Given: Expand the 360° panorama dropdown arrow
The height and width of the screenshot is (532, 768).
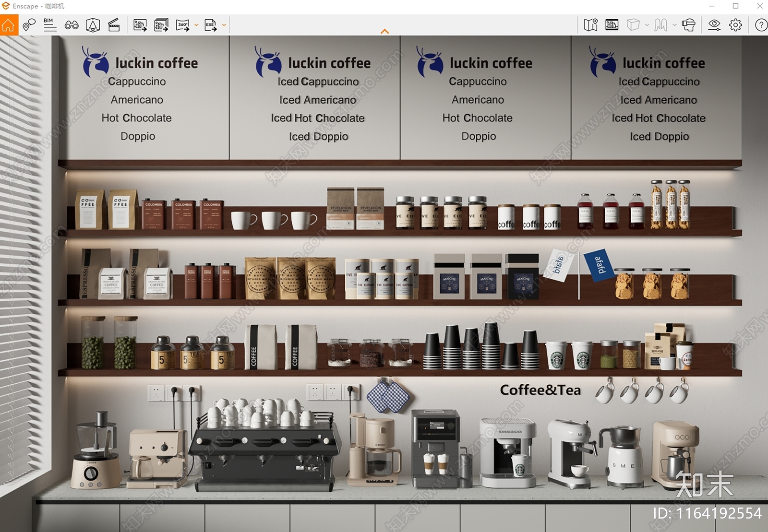Looking at the screenshot, I should pos(196,25).
